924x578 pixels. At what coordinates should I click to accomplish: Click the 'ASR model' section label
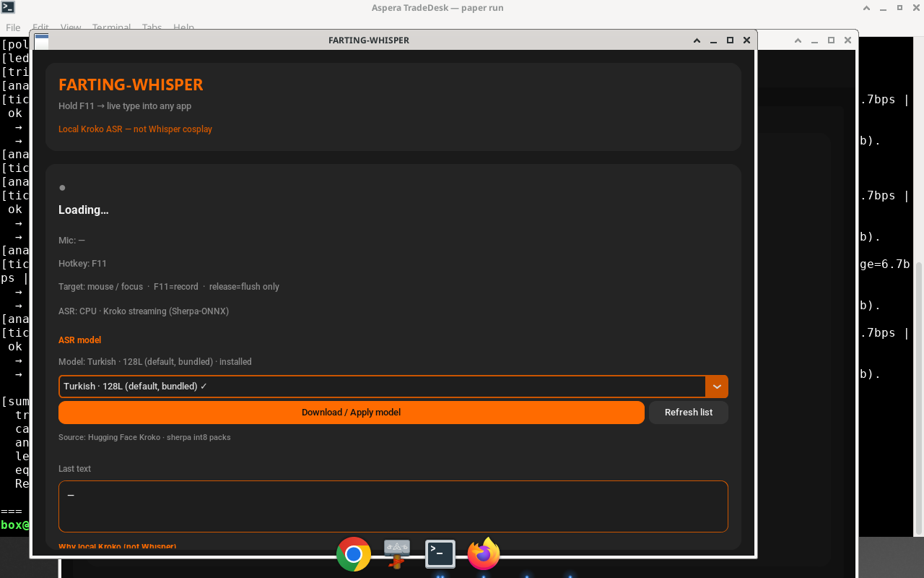pos(79,340)
